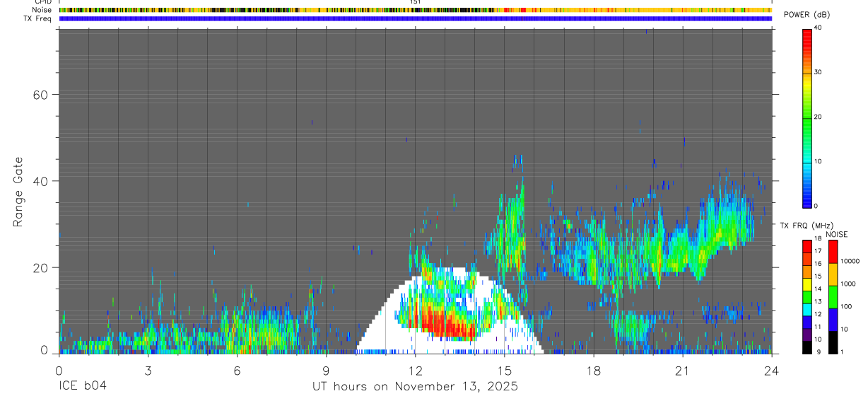Click the 40 value on the power scale
This screenshot has height=401, width=868.
[x=817, y=28]
